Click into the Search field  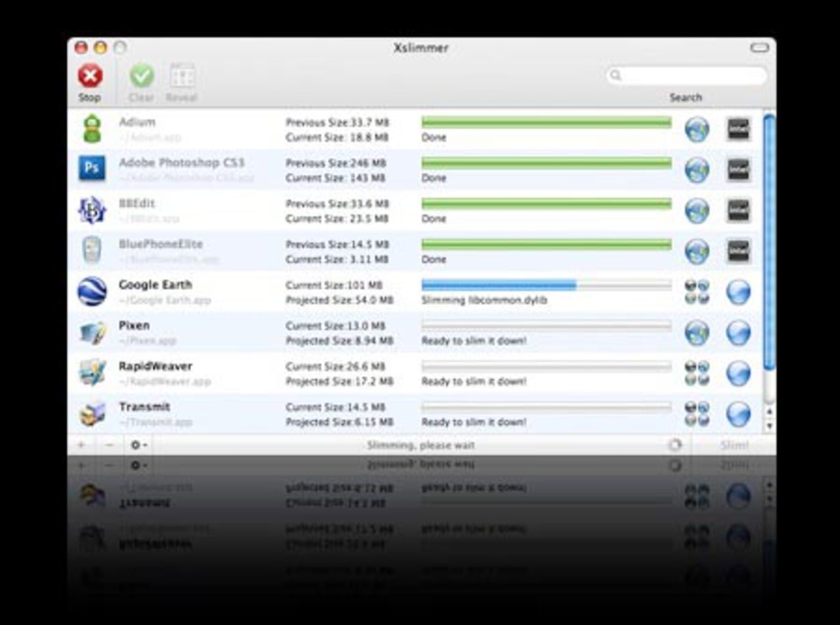tap(689, 75)
